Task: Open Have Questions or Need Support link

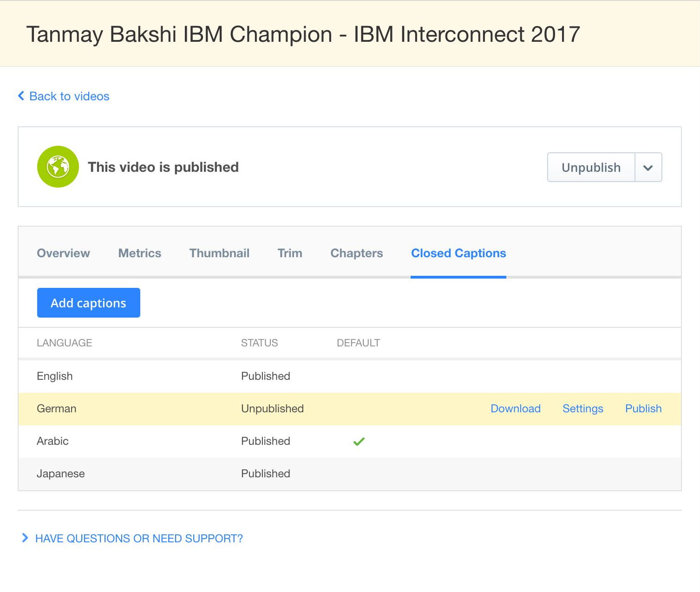Action: (x=139, y=538)
